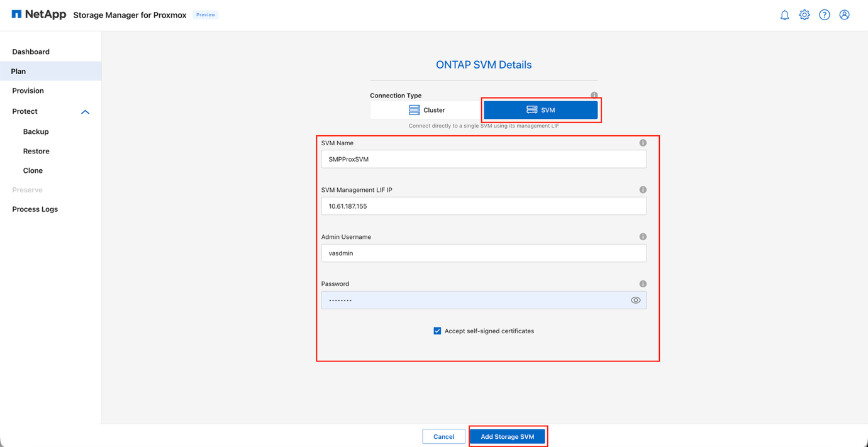Show the password with the eye toggle
The image size is (868, 447).
[x=635, y=300]
